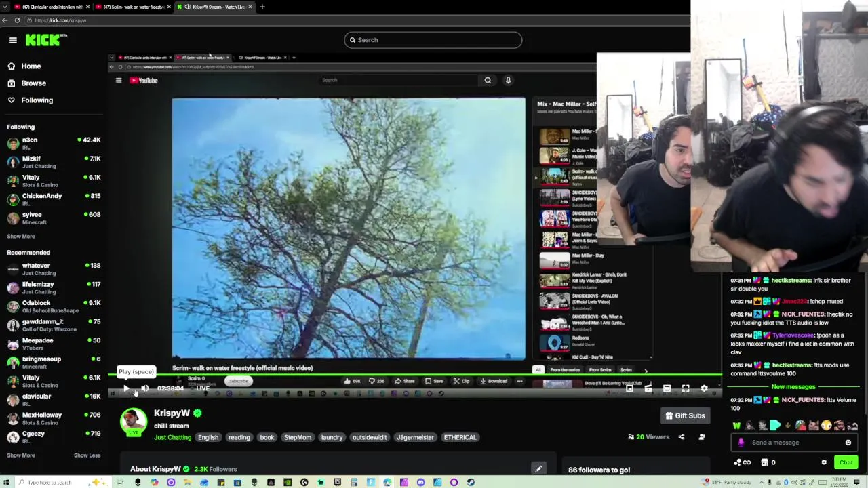Edit the About KrispyW section
The image size is (868, 488).
[538, 469]
